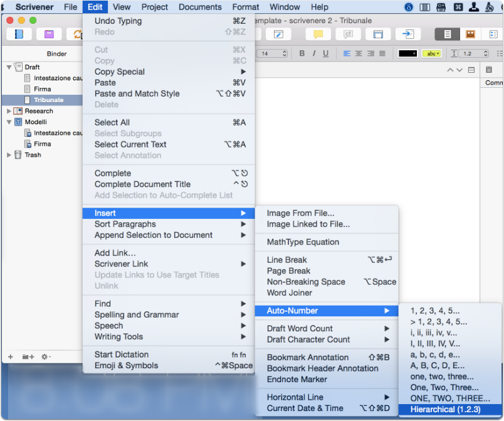Open the Sort Paragraphs submenu
The height and width of the screenshot is (421, 504).
coord(169,224)
